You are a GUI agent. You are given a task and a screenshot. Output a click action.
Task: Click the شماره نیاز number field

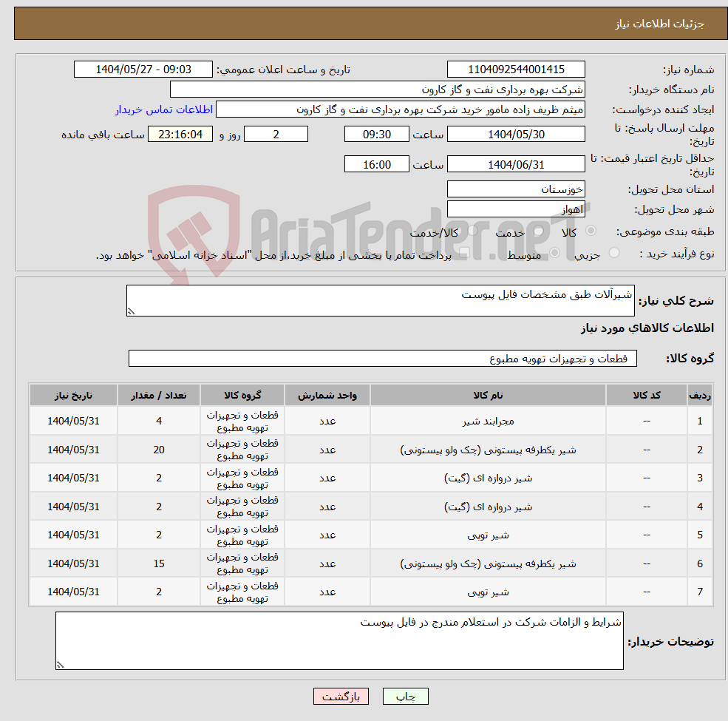click(x=515, y=69)
